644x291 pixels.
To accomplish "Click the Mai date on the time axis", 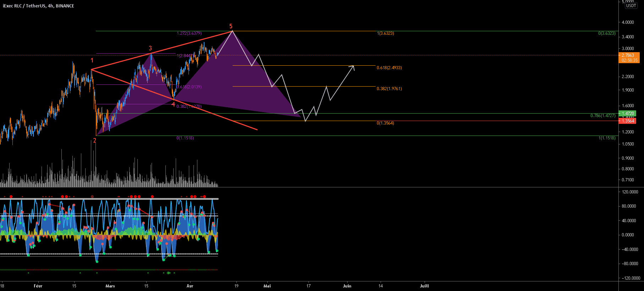I will click(x=267, y=286).
